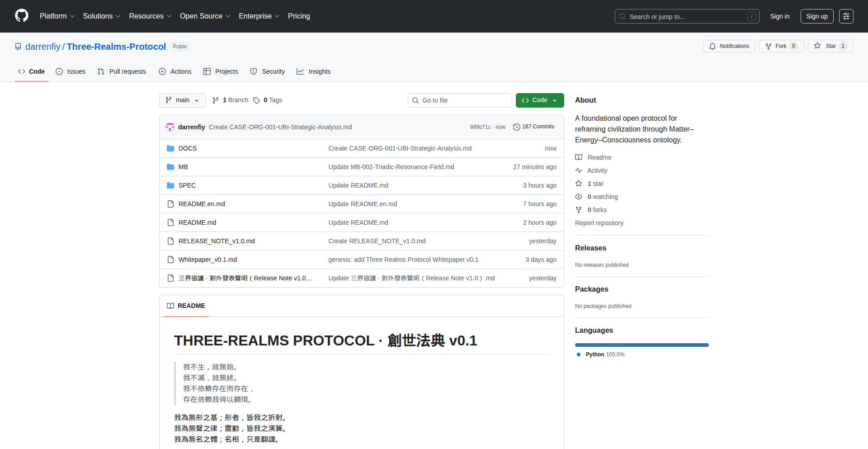Go to the Insights tab

(313, 71)
